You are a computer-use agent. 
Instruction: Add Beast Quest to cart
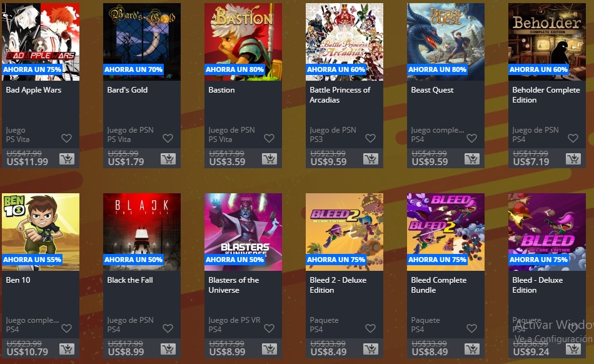472,158
